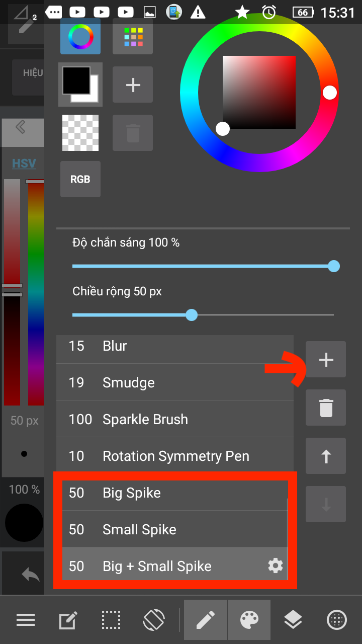Click the foreground/background color swatch
The width and height of the screenshot is (362, 644).
click(x=80, y=85)
